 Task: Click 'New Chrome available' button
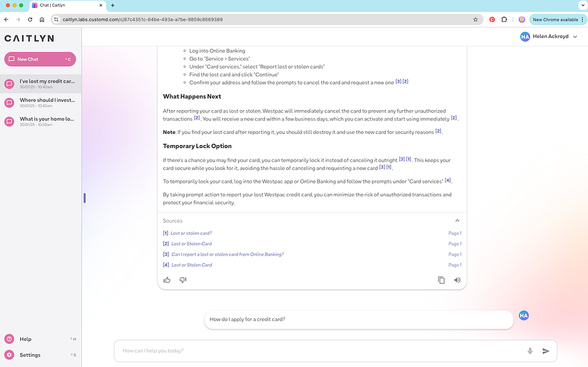click(555, 20)
